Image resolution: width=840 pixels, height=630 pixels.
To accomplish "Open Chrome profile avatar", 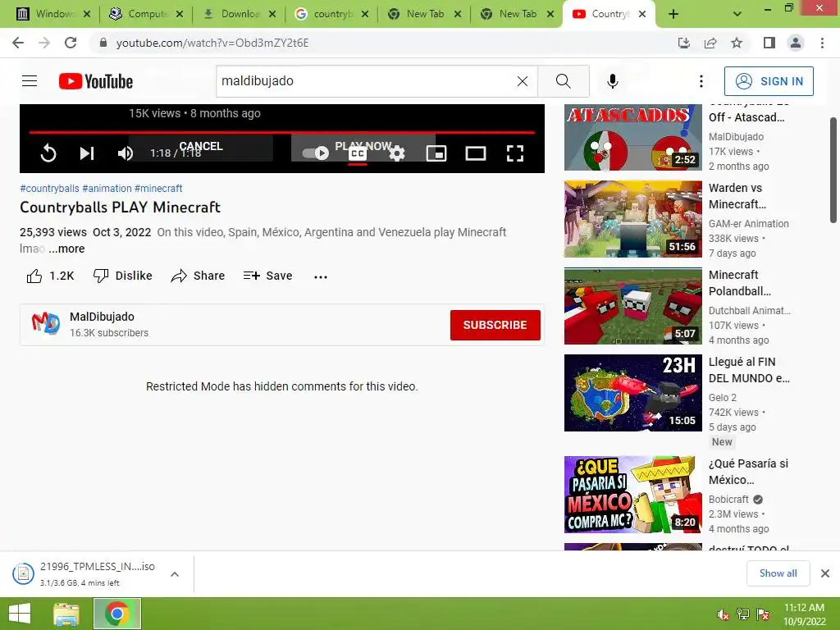I will click(x=796, y=43).
